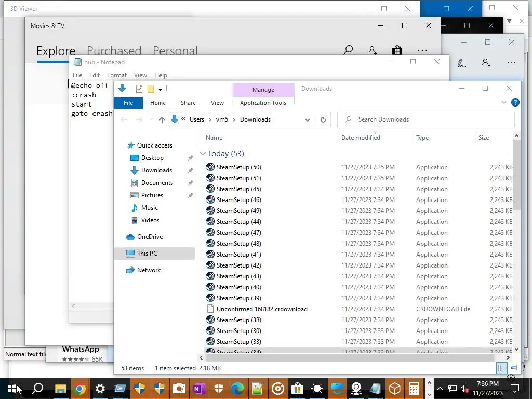Open Google Chrome from the taskbar

click(x=80, y=389)
